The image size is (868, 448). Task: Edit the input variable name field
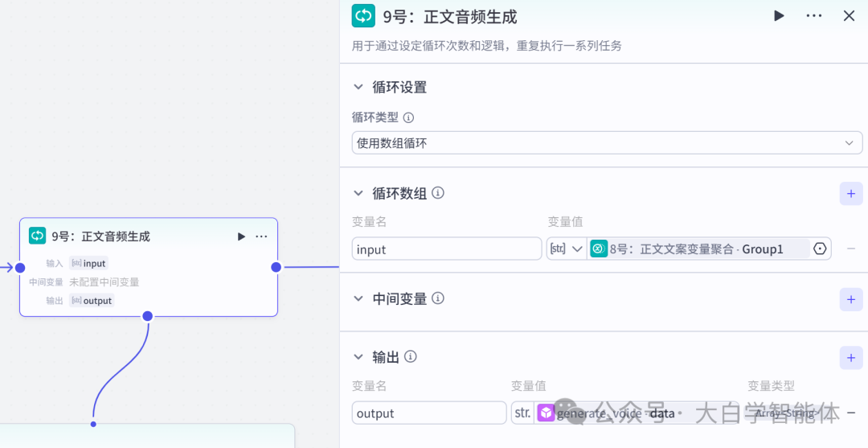click(x=447, y=249)
